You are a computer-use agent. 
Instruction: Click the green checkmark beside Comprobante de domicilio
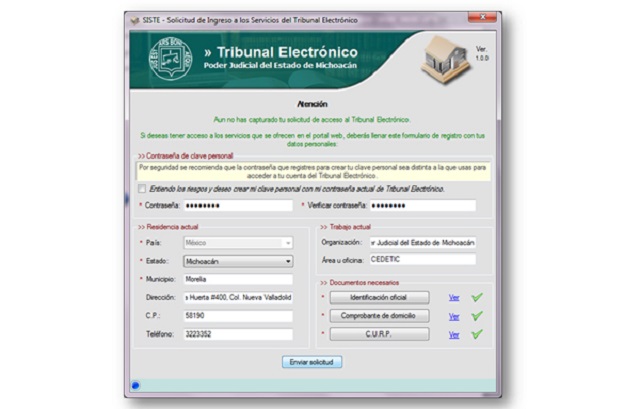477,316
